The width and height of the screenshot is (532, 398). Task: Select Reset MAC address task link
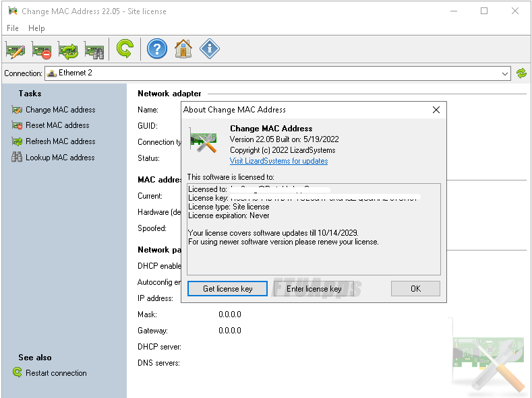pyautogui.click(x=57, y=125)
